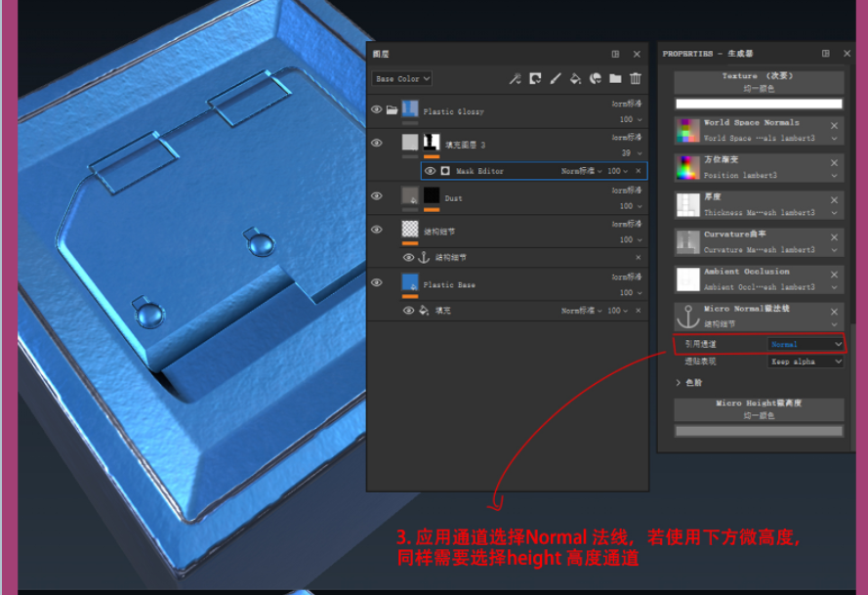
Task: Open the Keep alpha dropdown
Action: [x=806, y=361]
